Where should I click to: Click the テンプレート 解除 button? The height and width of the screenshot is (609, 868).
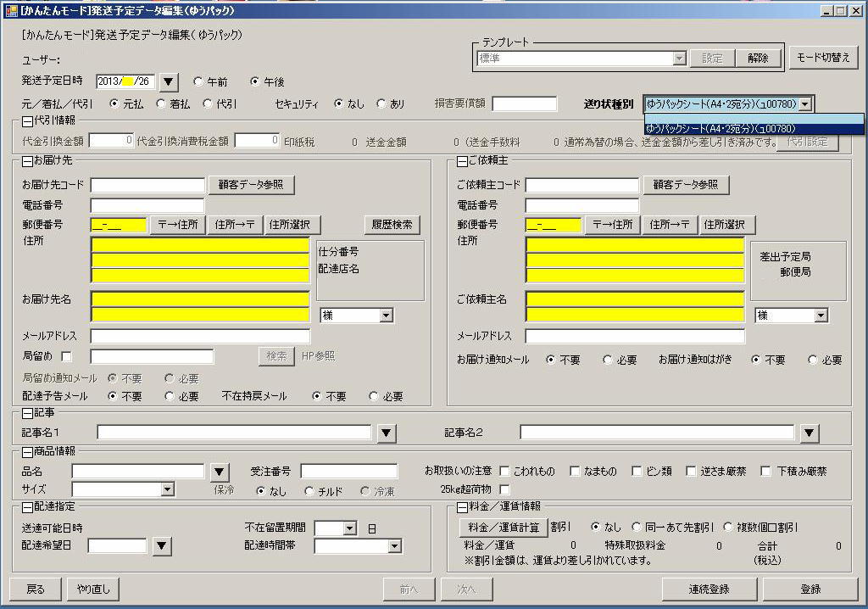pyautogui.click(x=758, y=59)
